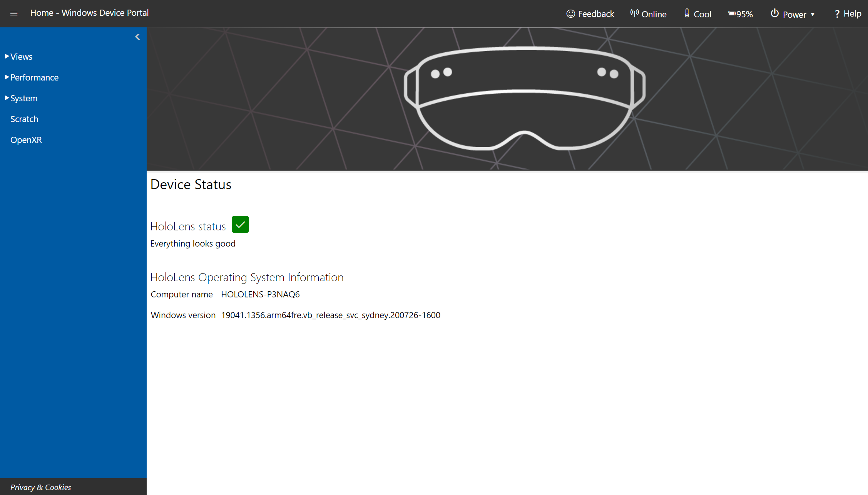Click the Privacy & Cookies link

click(40, 487)
